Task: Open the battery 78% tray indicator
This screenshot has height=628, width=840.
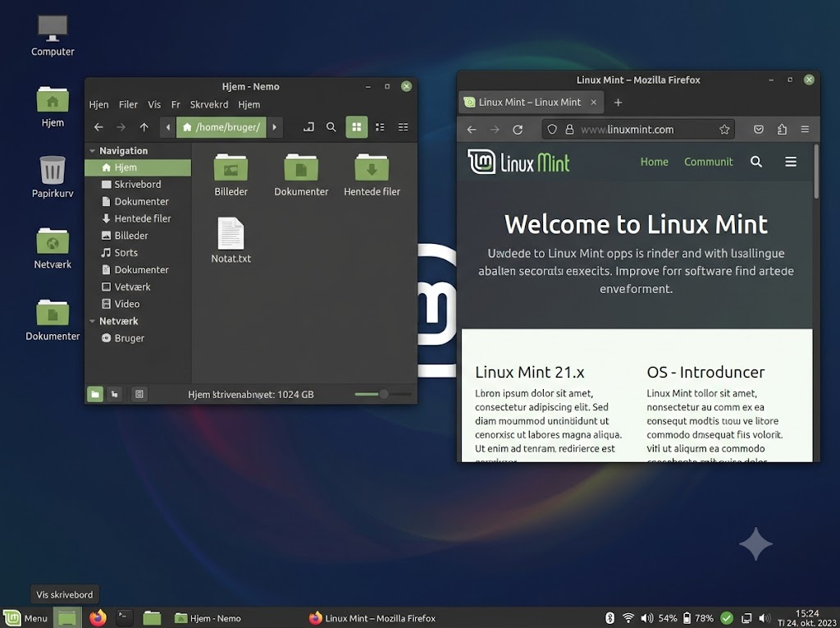Action: 698,618
